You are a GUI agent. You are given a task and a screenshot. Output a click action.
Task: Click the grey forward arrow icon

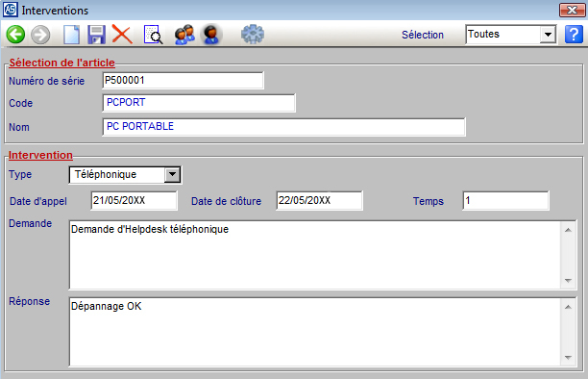point(40,35)
